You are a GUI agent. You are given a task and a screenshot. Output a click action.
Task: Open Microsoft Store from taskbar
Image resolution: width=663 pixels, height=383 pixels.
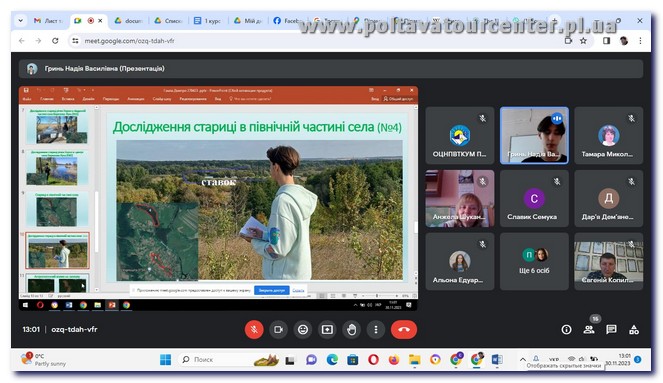353,359
